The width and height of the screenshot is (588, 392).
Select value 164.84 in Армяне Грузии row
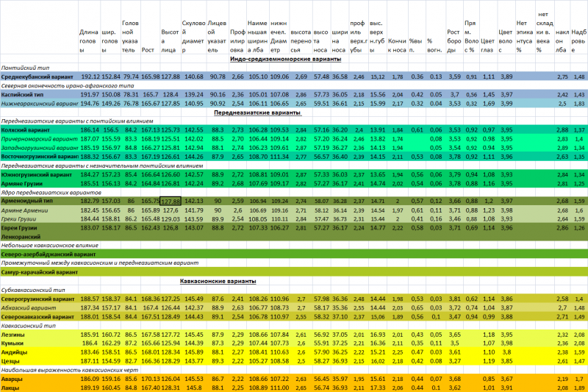click(151, 183)
